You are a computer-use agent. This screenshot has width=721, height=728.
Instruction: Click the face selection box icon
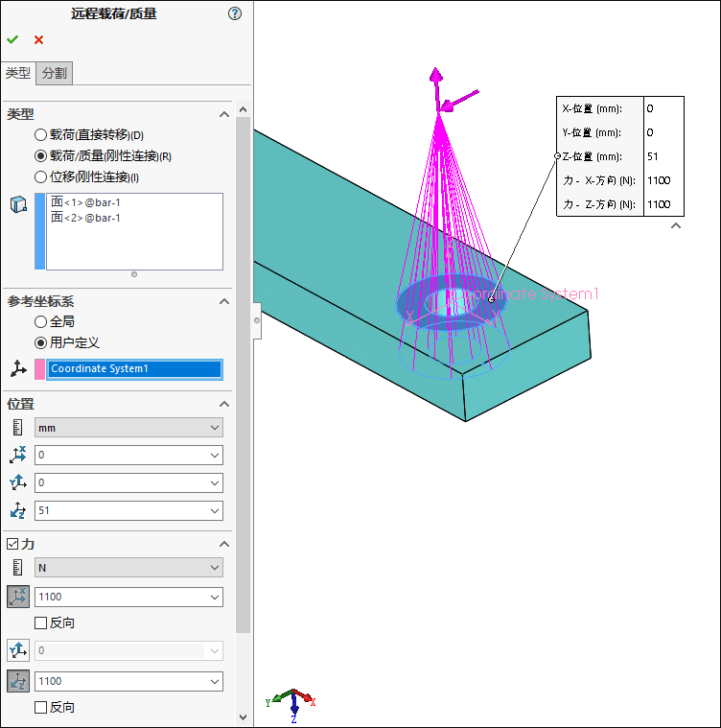18,204
